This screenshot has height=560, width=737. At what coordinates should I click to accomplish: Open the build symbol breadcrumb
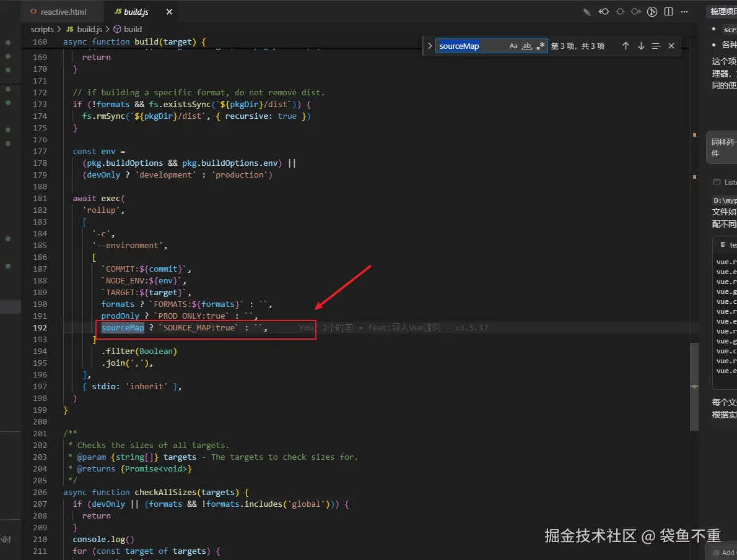[128, 29]
